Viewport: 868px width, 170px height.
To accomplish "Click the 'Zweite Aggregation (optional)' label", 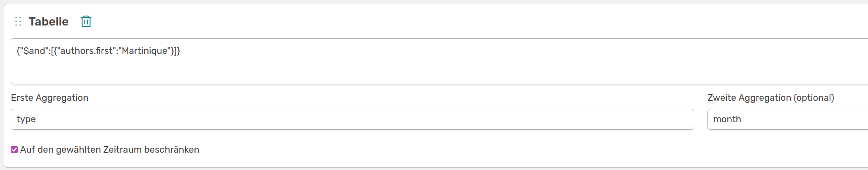I will pyautogui.click(x=771, y=98).
